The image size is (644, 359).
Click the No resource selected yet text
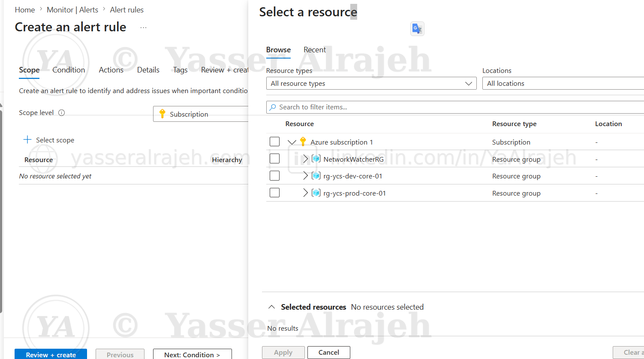[x=55, y=176]
